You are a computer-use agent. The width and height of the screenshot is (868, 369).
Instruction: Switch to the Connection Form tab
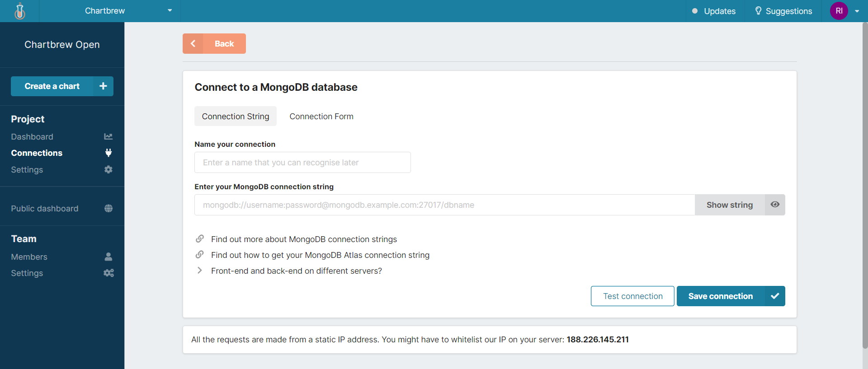tap(321, 116)
